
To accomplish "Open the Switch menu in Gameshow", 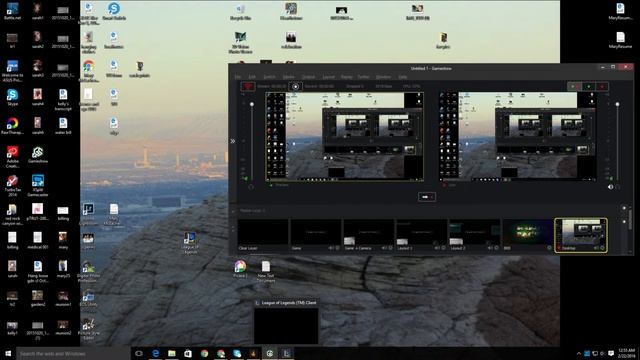I will (x=269, y=77).
